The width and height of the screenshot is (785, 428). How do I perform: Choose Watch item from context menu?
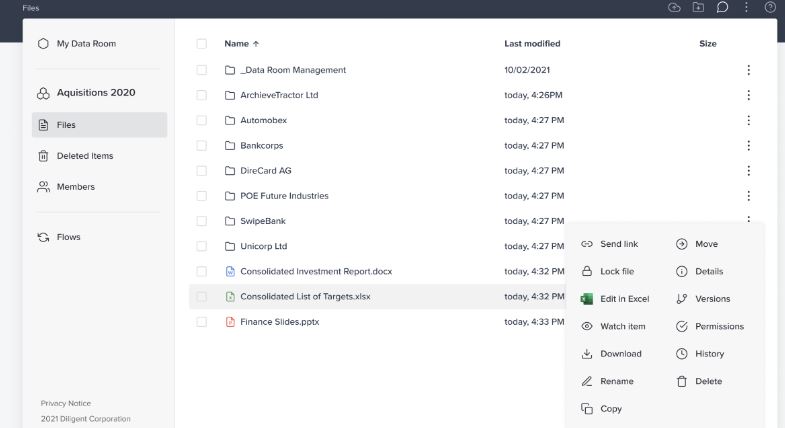pyautogui.click(x=613, y=326)
